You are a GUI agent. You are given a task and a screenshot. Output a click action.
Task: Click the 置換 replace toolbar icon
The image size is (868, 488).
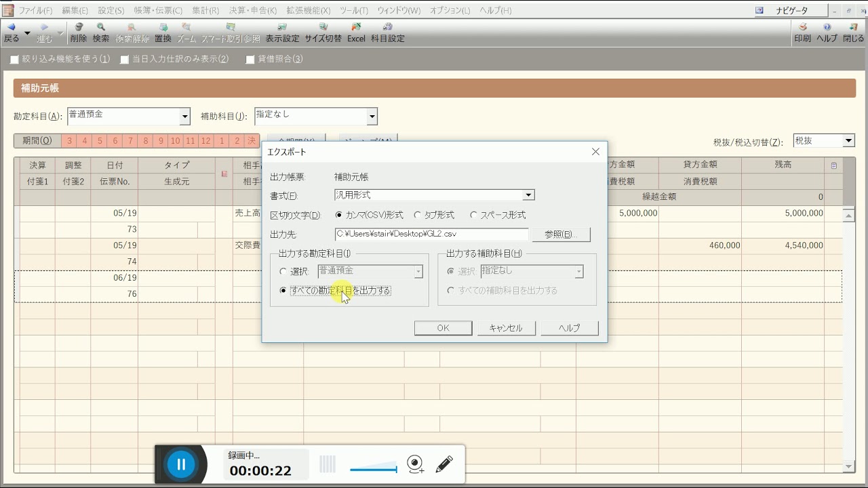pos(163,33)
